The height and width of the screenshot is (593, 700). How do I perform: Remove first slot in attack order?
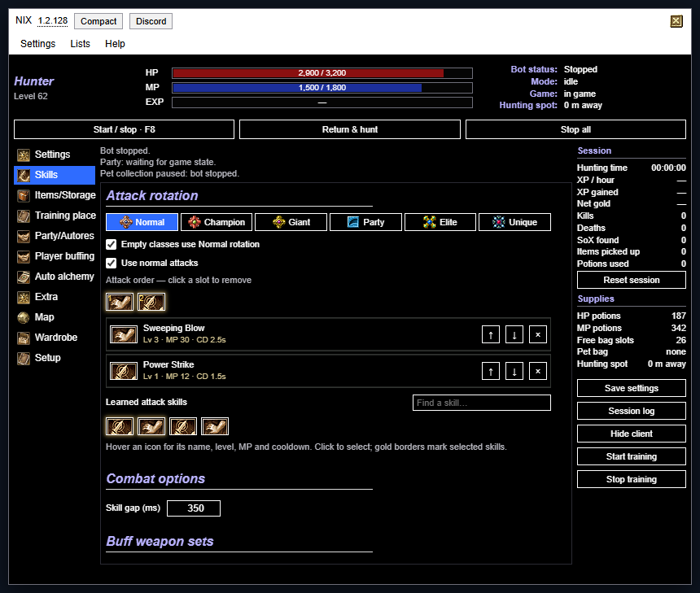(120, 302)
